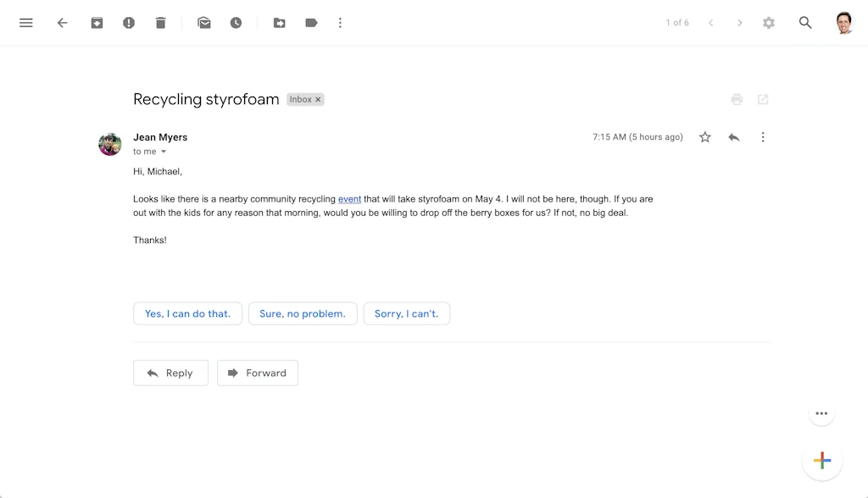Open more options for this message

click(x=763, y=136)
